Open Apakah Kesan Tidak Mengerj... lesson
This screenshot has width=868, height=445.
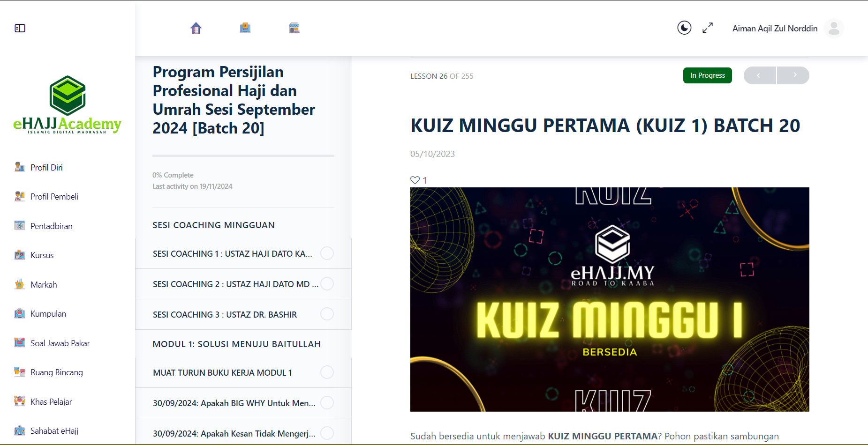[x=234, y=434]
